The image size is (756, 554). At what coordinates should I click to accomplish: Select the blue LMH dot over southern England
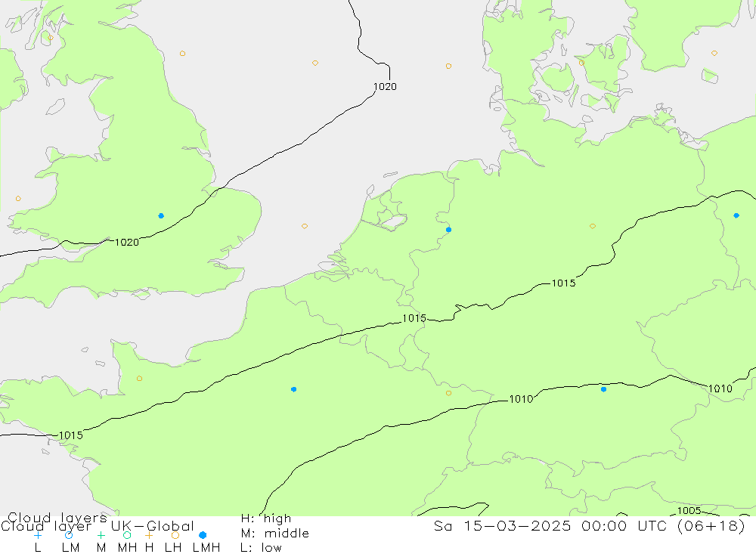pos(161,215)
